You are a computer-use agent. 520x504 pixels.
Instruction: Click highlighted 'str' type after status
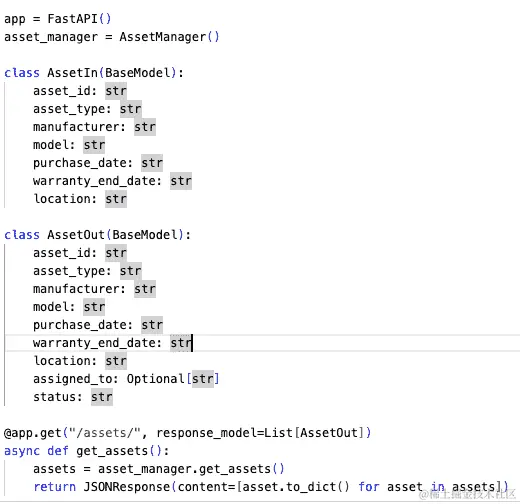102,397
